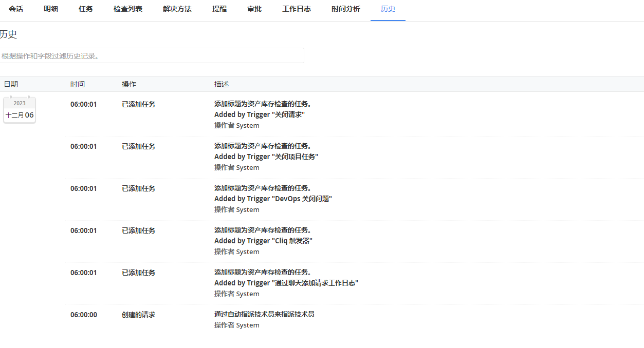
Task: Click 06:00:01 in the Cliq 触发器 row
Action: 84,230
